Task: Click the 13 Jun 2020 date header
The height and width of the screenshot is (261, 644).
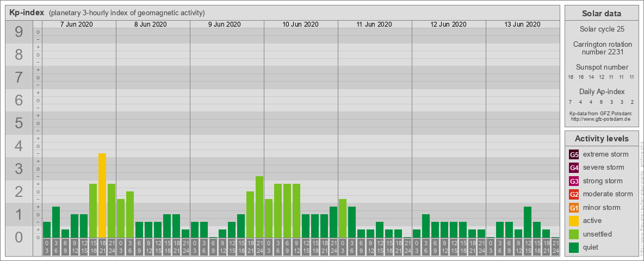Action: pos(522,24)
